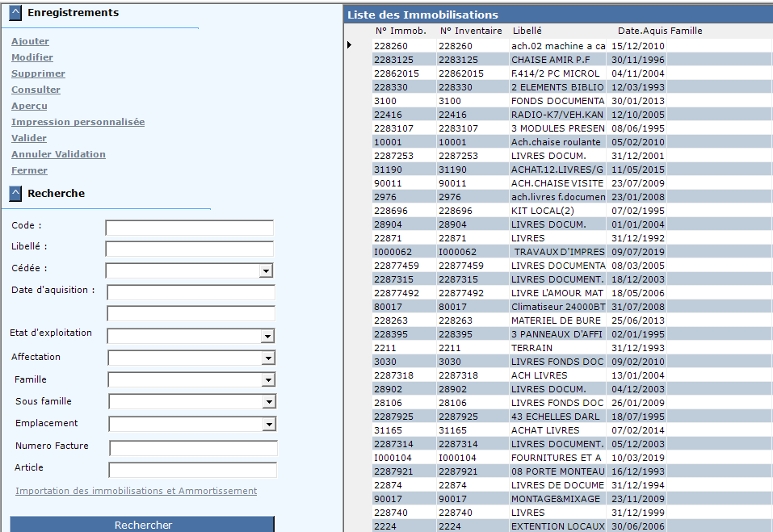Image resolution: width=773 pixels, height=532 pixels.
Task: Expand the Cédée dropdown
Action: [266, 270]
